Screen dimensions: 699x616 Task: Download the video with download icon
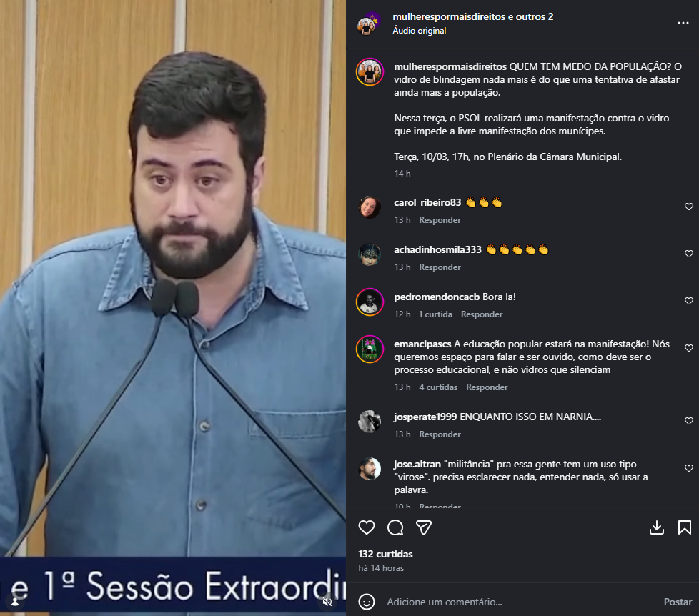tap(657, 527)
